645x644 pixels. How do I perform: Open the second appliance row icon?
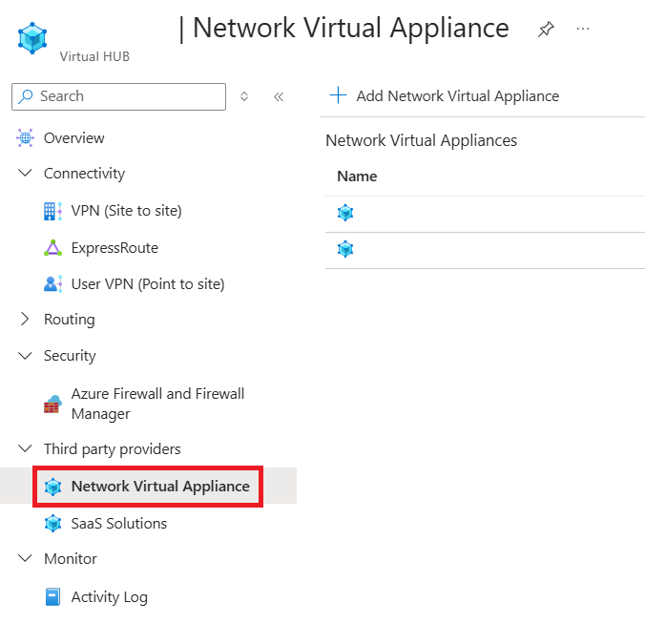tap(345, 249)
